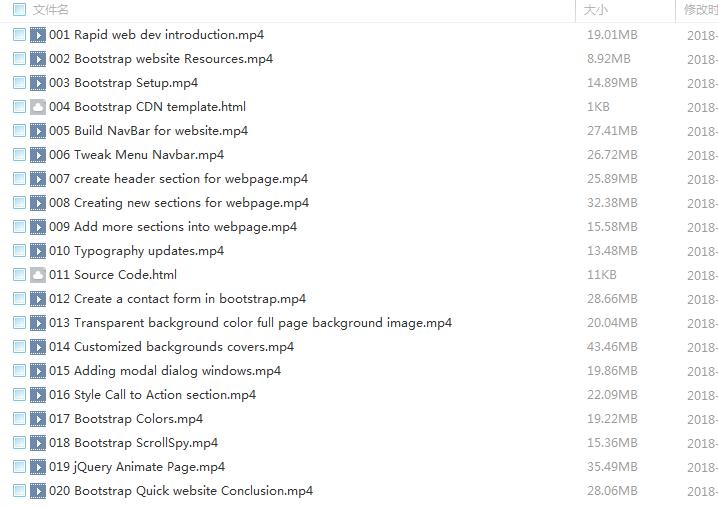Open 019 jQuery Animate Page.mp4
Viewport: 718px width, 507px height.
[x=137, y=467]
